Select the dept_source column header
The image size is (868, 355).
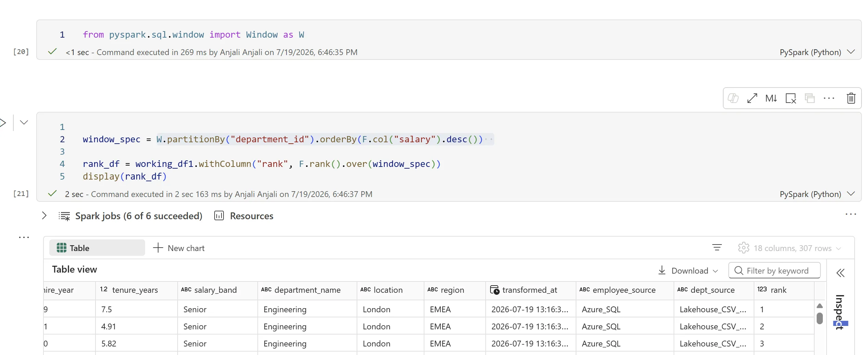[714, 290]
